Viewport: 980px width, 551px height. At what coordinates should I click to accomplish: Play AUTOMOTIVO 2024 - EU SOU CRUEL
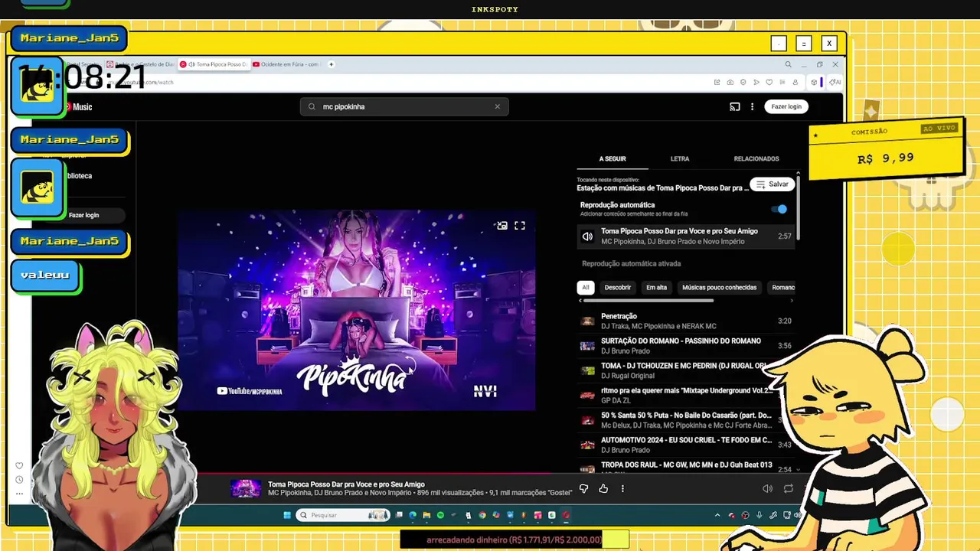click(686, 445)
